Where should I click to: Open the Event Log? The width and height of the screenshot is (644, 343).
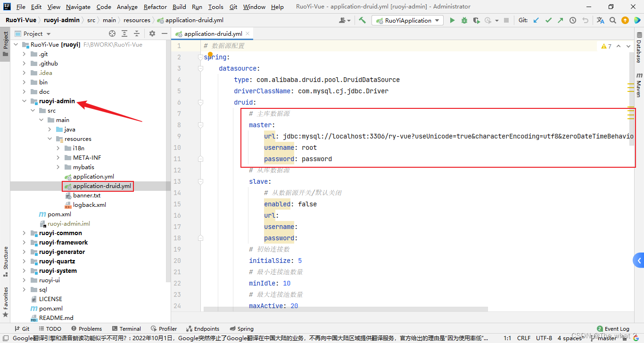tap(613, 329)
